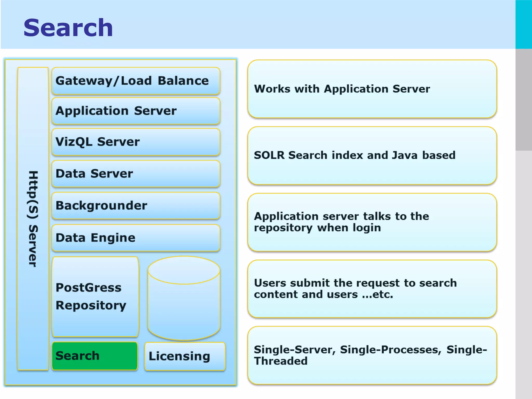Click the database cylinder shape
Viewport: 532px width, 399px height.
184,298
